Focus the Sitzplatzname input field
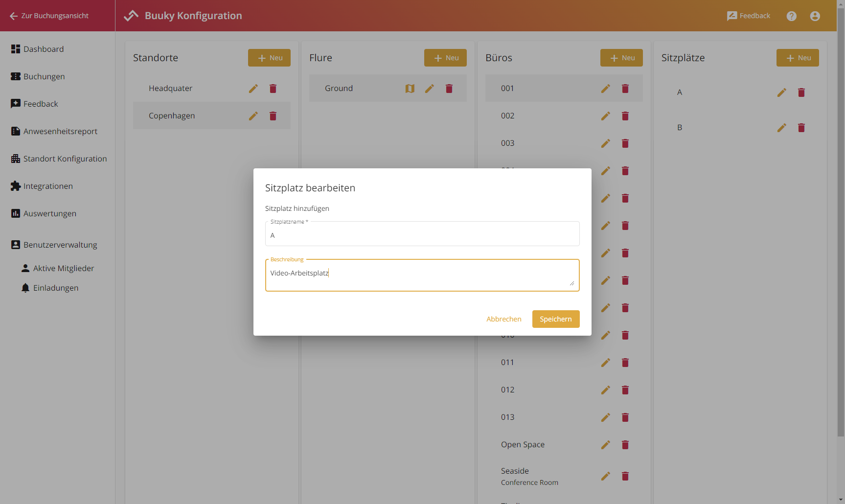845x504 pixels. (x=422, y=234)
